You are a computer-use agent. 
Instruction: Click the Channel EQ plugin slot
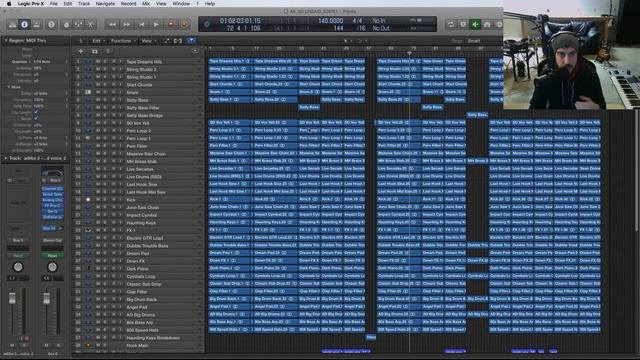(x=52, y=189)
